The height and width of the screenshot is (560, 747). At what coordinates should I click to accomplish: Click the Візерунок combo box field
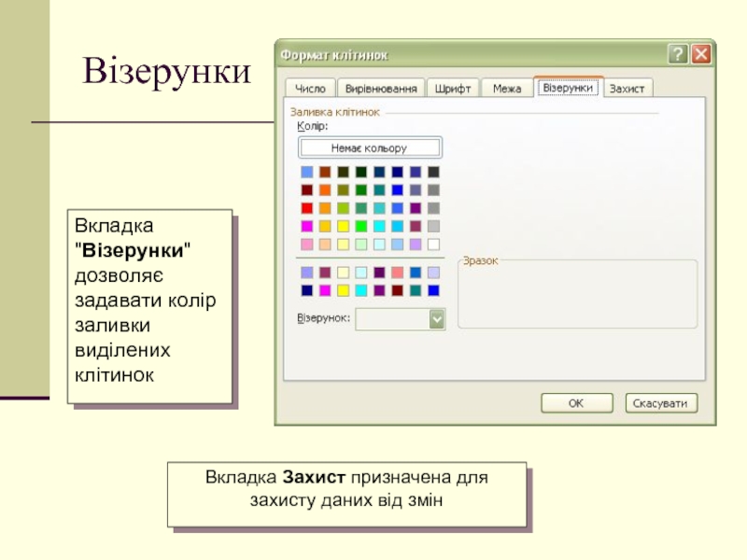pos(401,319)
